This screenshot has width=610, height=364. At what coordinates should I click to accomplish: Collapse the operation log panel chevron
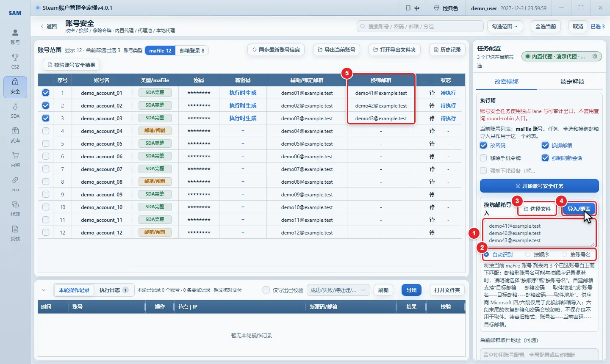44,290
